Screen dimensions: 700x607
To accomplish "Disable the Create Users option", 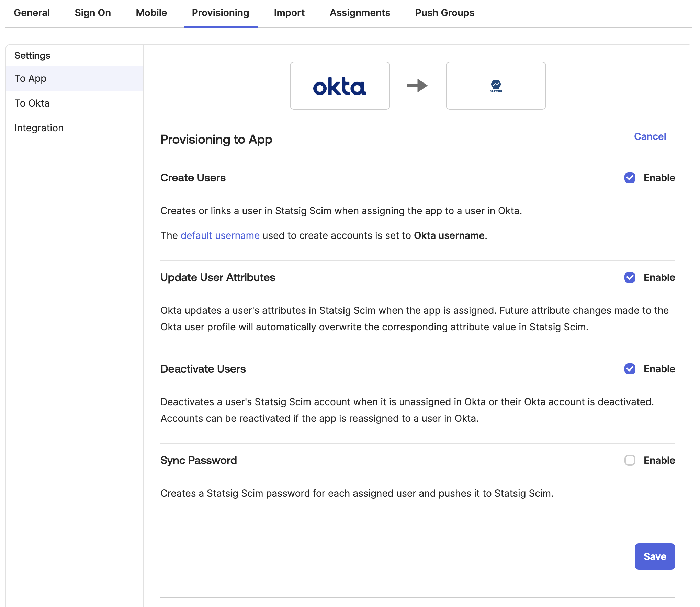I will click(630, 178).
